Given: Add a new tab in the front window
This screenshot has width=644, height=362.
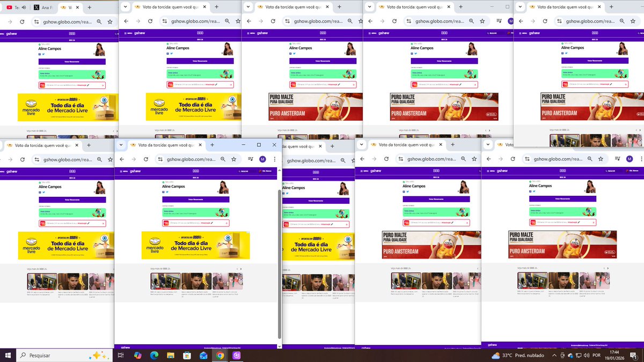Looking at the screenshot, I should (x=213, y=145).
